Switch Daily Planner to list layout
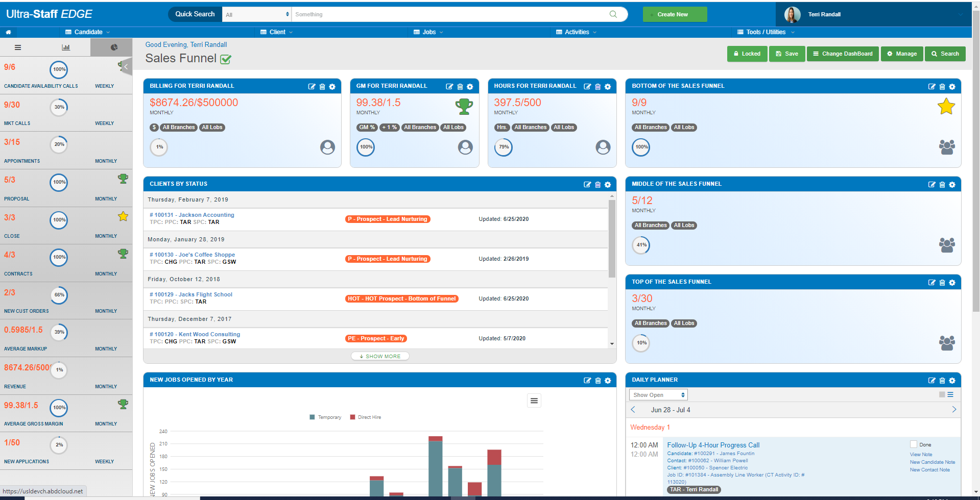The height and width of the screenshot is (500, 980). (950, 394)
